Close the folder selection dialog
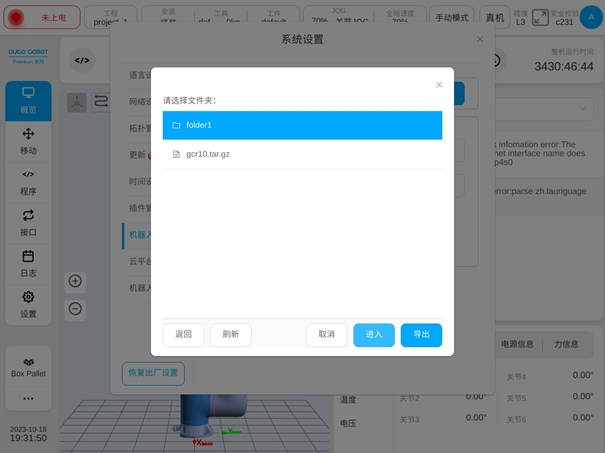 click(439, 85)
